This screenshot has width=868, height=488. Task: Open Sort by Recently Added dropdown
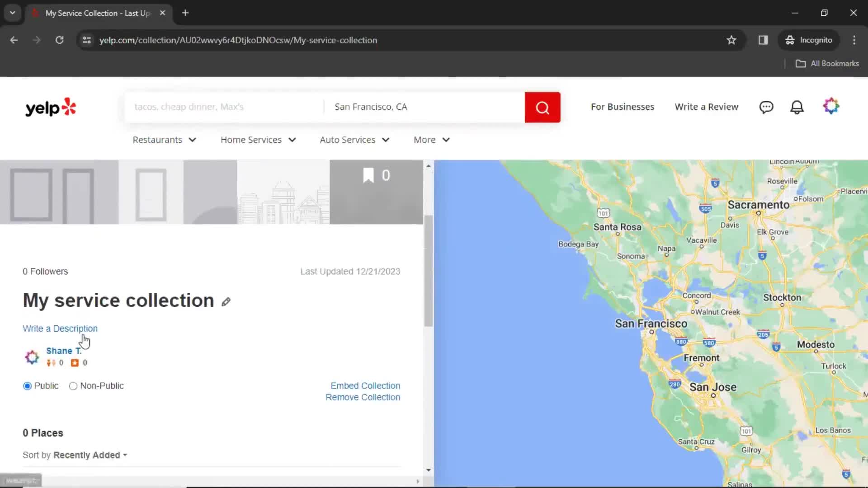[x=90, y=455]
